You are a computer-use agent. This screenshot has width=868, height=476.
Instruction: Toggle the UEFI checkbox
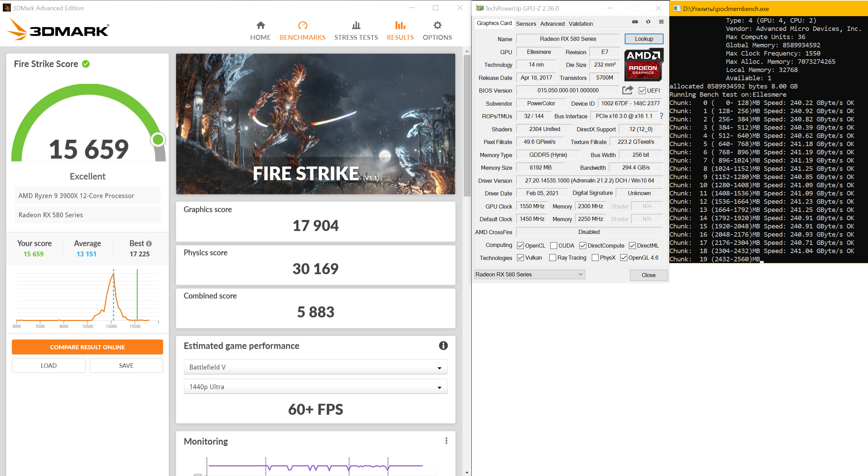coord(642,91)
